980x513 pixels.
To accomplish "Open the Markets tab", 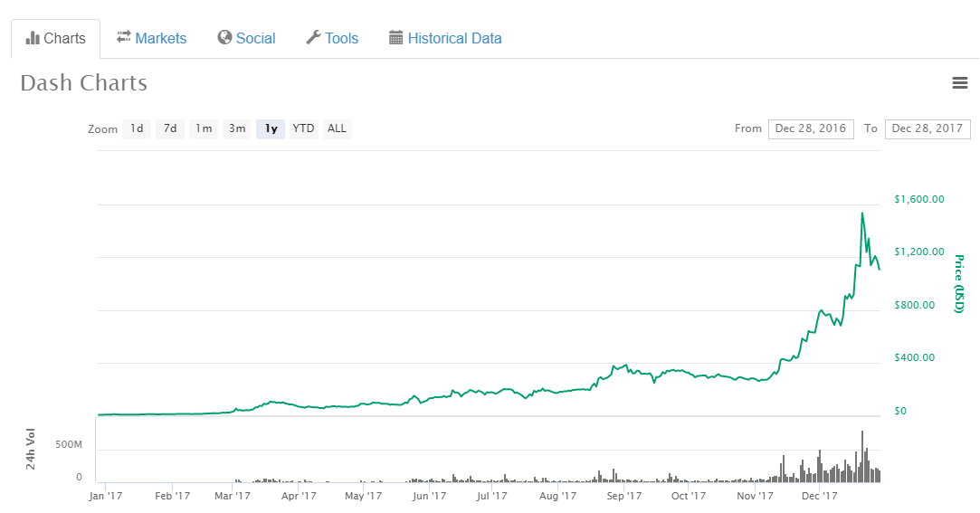I will 152,39.
